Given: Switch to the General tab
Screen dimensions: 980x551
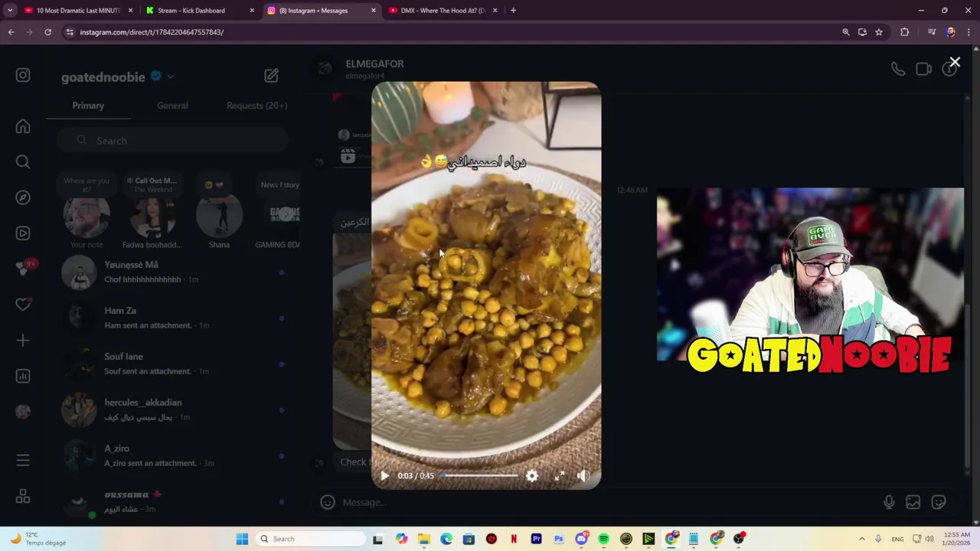Looking at the screenshot, I should [x=172, y=106].
